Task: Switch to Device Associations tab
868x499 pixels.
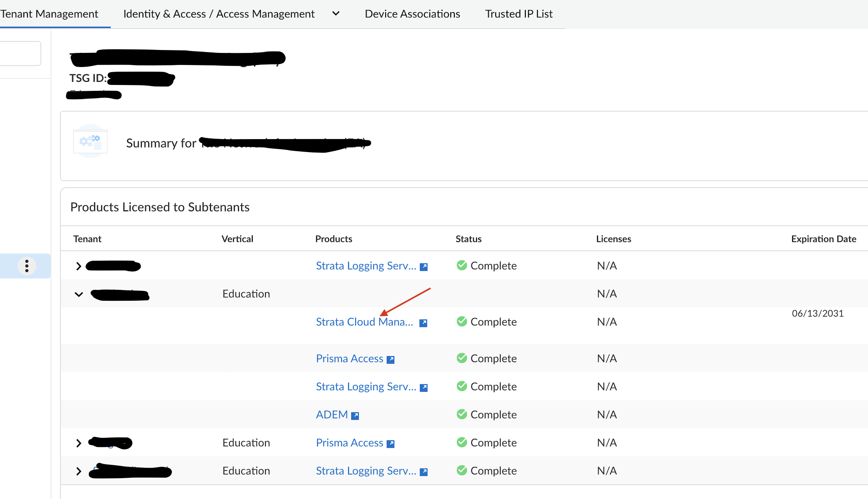Action: click(x=412, y=14)
